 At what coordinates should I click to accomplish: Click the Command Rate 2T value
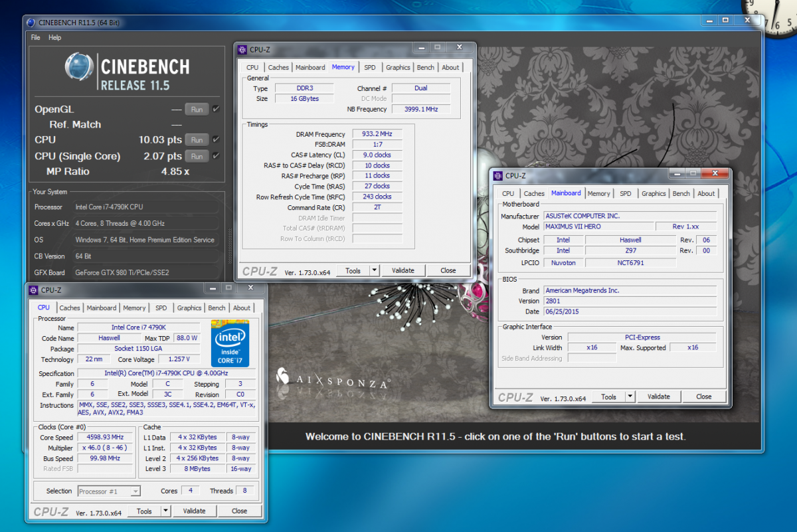tap(377, 207)
